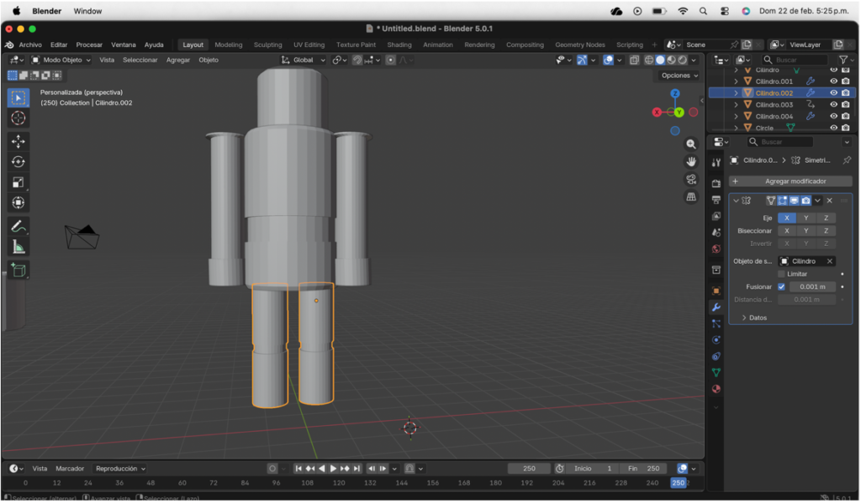Activate the Annotate pencil tool

pos(18,226)
